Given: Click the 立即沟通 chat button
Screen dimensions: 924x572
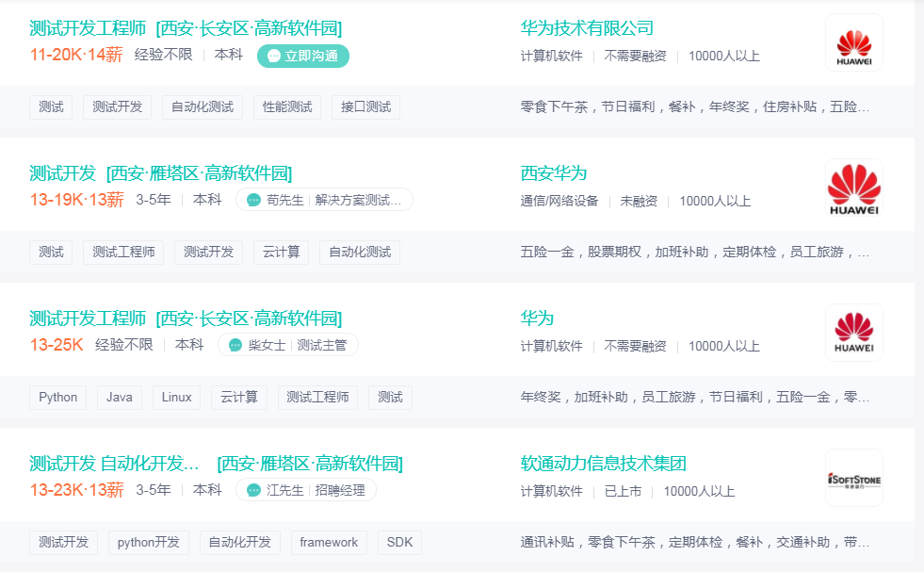Looking at the screenshot, I should (x=303, y=56).
